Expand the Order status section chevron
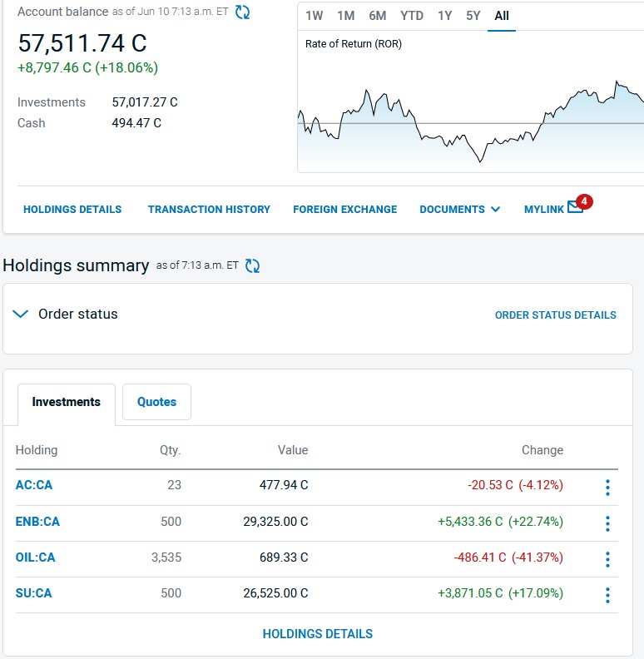 (21, 314)
